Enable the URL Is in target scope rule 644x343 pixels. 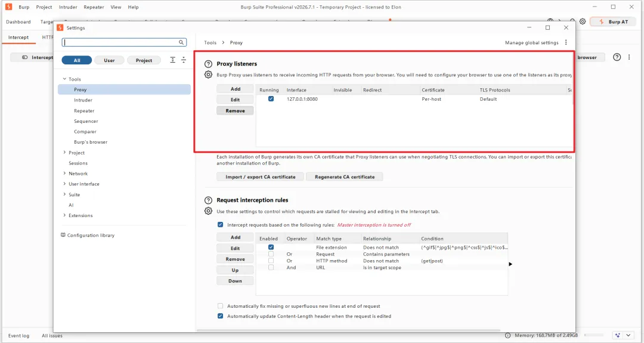point(271,267)
